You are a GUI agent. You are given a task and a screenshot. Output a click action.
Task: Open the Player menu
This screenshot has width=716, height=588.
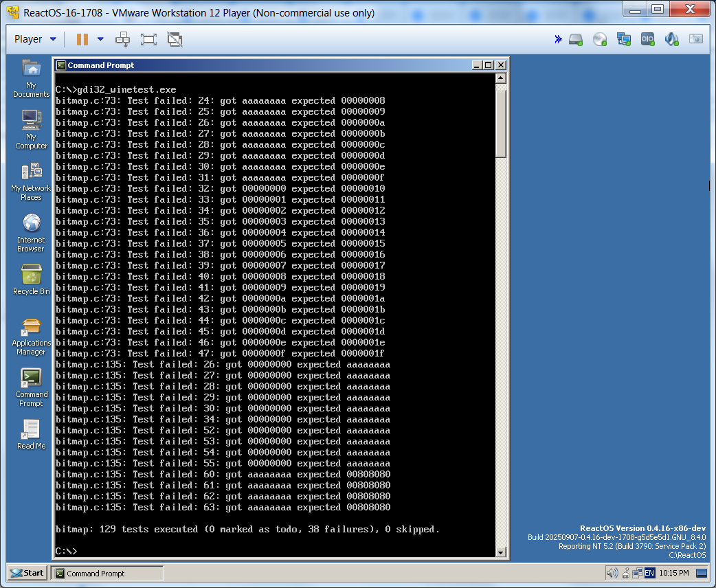tap(35, 39)
